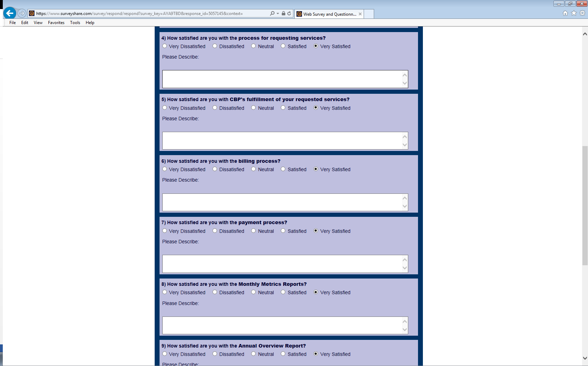
Task: Click the page vertical scrollbar thumb
Action: click(585, 206)
